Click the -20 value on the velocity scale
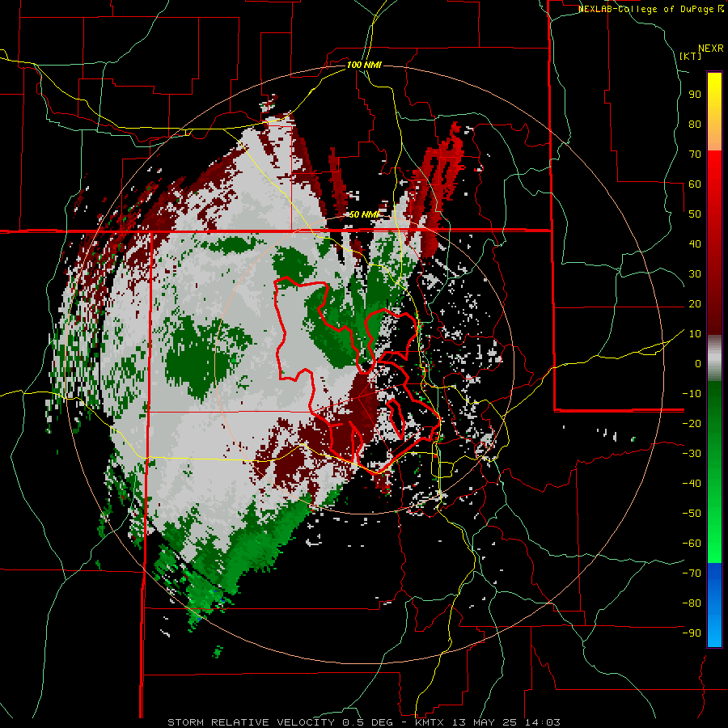This screenshot has height=728, width=728. pos(692,424)
